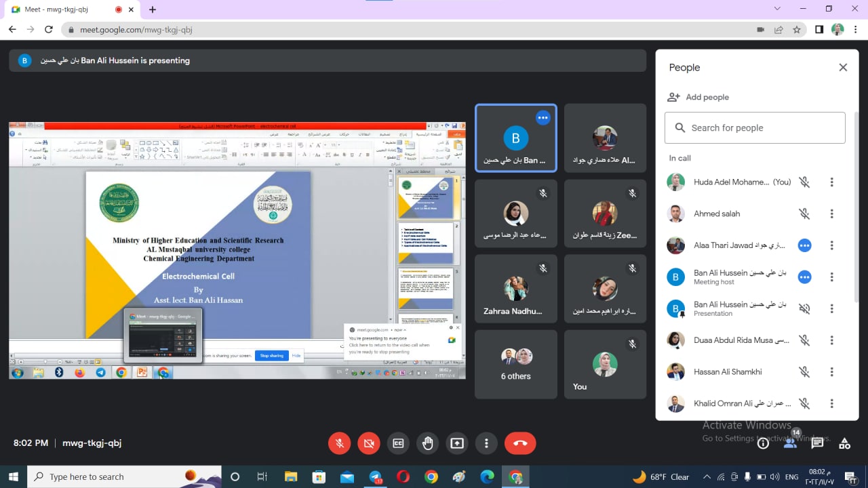Turn on closed captions in the call

[x=398, y=443]
